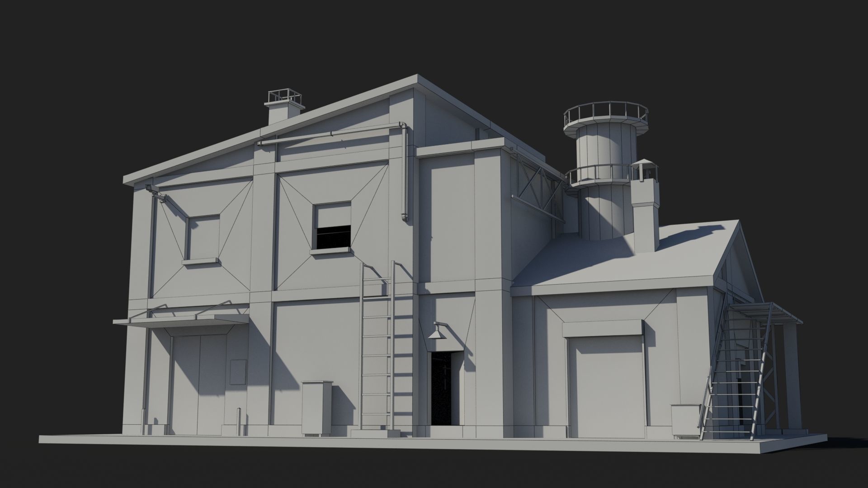Image resolution: width=868 pixels, height=488 pixels.
Task: Click the half-open upper window
Action: click(333, 226)
